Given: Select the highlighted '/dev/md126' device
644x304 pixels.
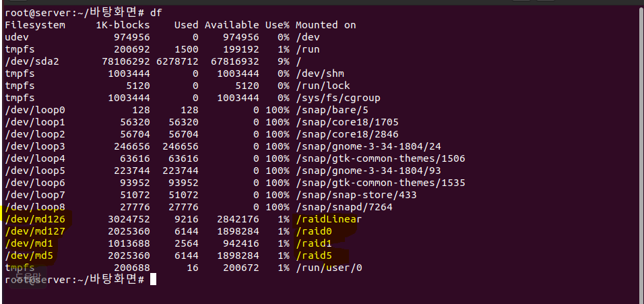Looking at the screenshot, I should point(35,219).
